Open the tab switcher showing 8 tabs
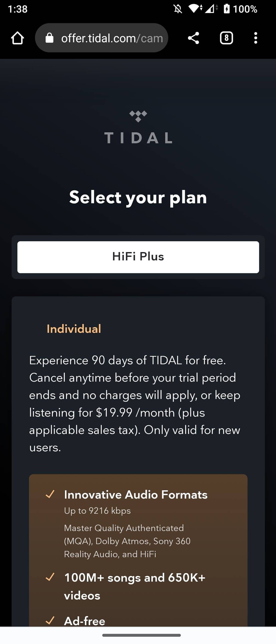The image size is (276, 644). tap(226, 38)
